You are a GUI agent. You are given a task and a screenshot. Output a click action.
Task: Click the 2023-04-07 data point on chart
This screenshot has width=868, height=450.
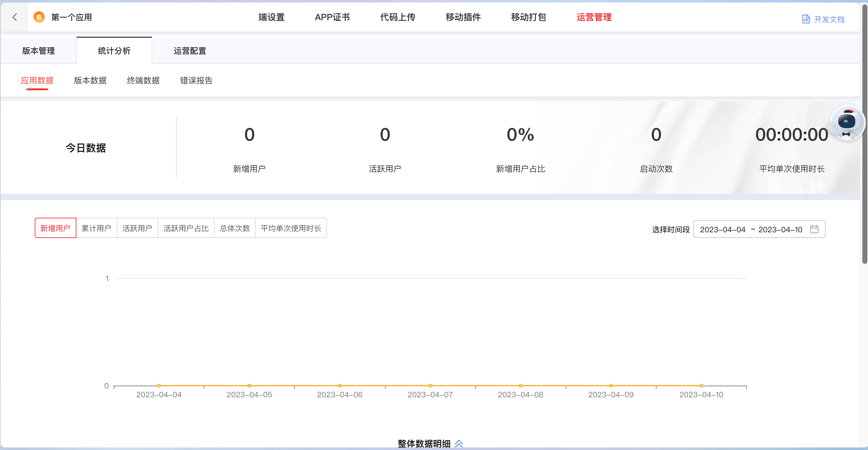[x=430, y=386]
